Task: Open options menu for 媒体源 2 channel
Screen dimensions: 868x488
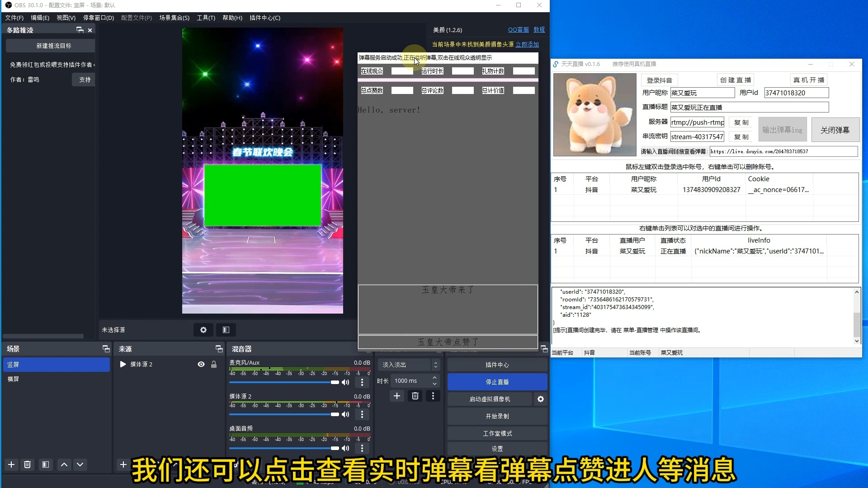Action: (362, 414)
